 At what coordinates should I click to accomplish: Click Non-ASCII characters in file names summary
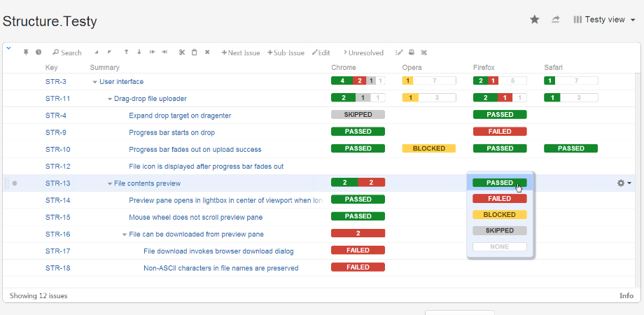[x=221, y=268]
